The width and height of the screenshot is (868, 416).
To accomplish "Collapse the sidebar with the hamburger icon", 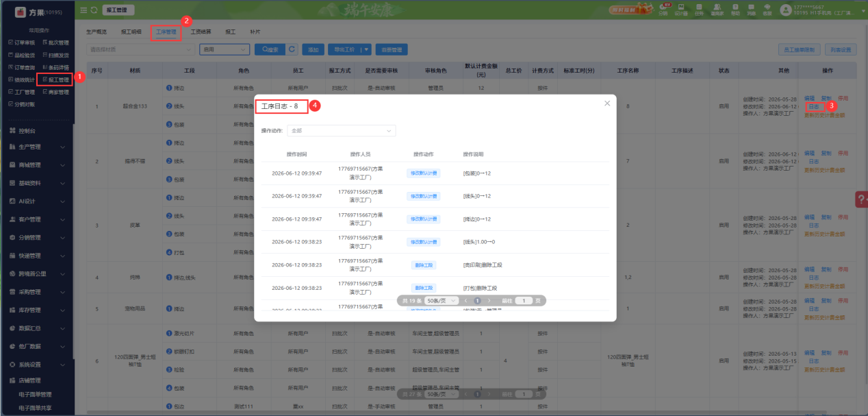I will tap(84, 10).
